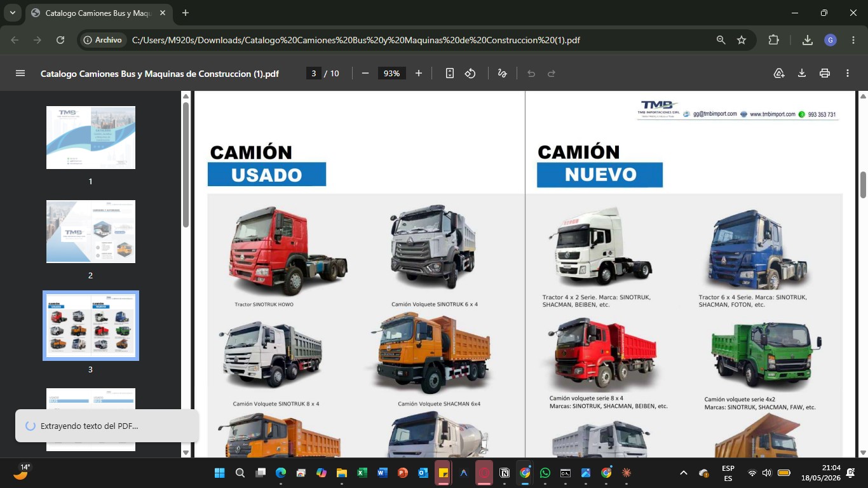Click the 93% zoom level field
The width and height of the screenshot is (868, 488).
[391, 73]
